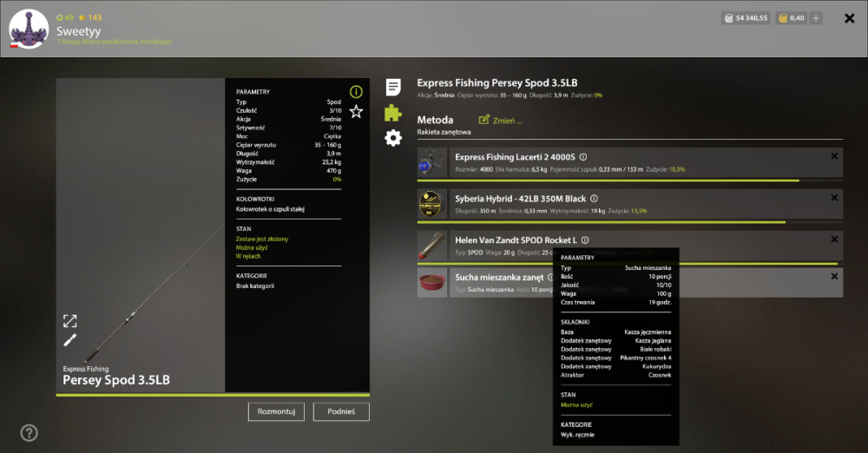Click the rod edit icon below expand
This screenshot has height=453, width=868.
(x=69, y=340)
